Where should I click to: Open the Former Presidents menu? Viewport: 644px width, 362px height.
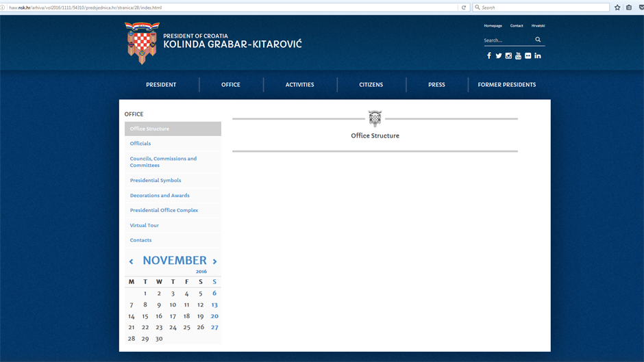click(506, 85)
